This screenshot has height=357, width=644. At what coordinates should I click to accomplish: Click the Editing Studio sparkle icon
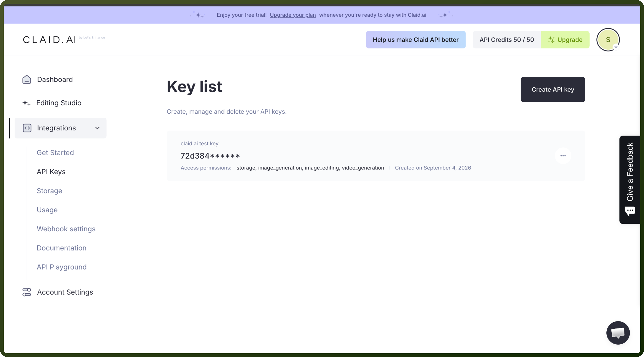[26, 103]
